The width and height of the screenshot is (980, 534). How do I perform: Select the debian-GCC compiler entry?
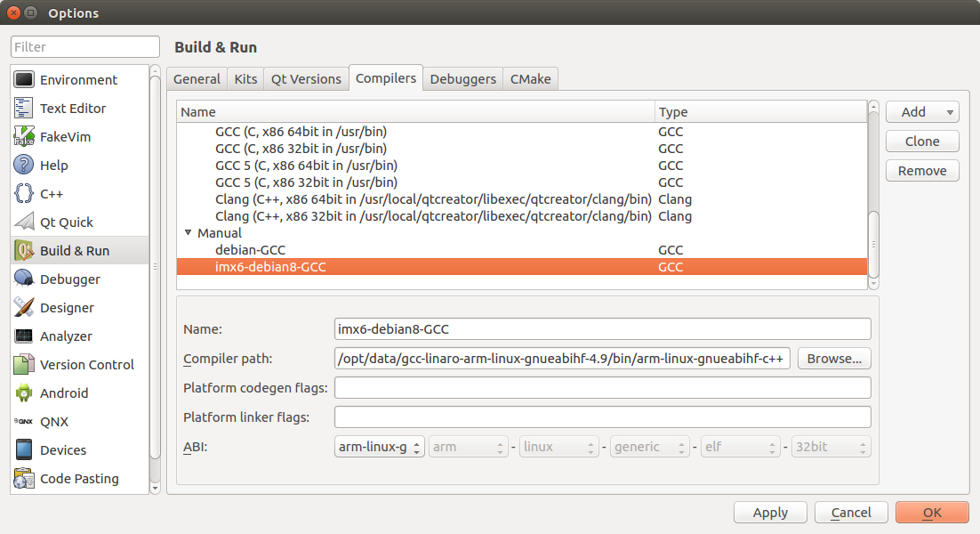coord(250,250)
